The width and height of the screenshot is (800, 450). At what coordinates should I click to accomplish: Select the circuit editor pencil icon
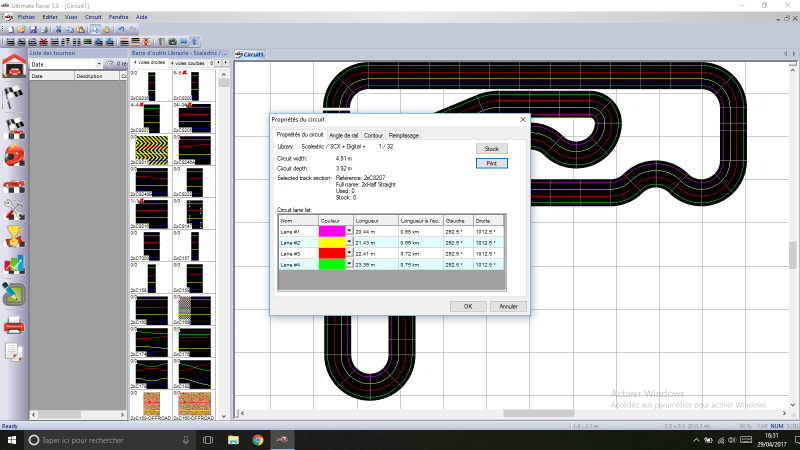(x=14, y=294)
